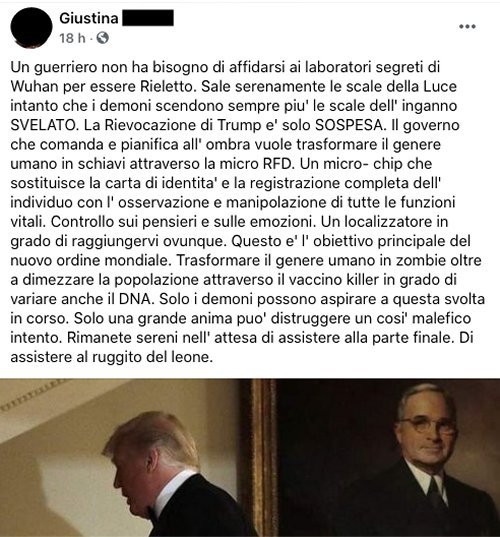Open the "18 h" timestamp link
This screenshot has width=500, height=537.
(72, 38)
